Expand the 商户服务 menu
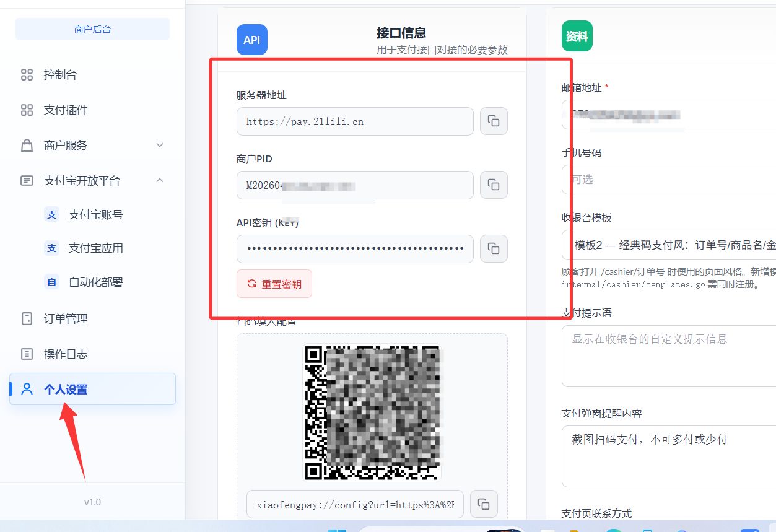This screenshot has width=776, height=532. (92, 146)
